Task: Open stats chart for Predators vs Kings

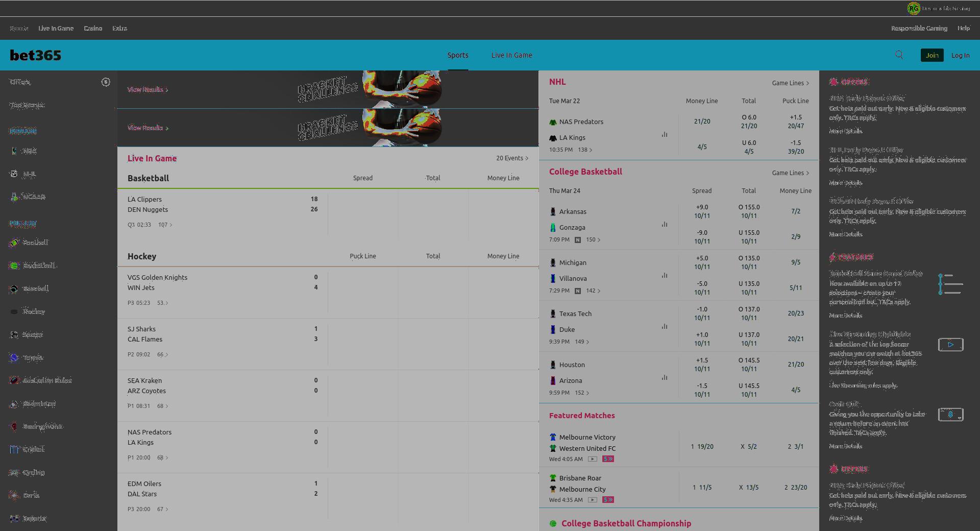Action: (665, 134)
